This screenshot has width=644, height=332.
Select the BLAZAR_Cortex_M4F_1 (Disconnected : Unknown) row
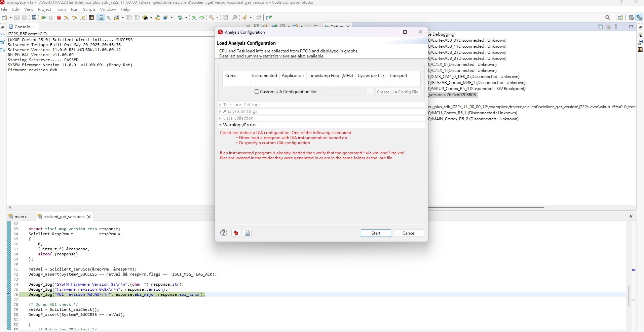coord(477,83)
